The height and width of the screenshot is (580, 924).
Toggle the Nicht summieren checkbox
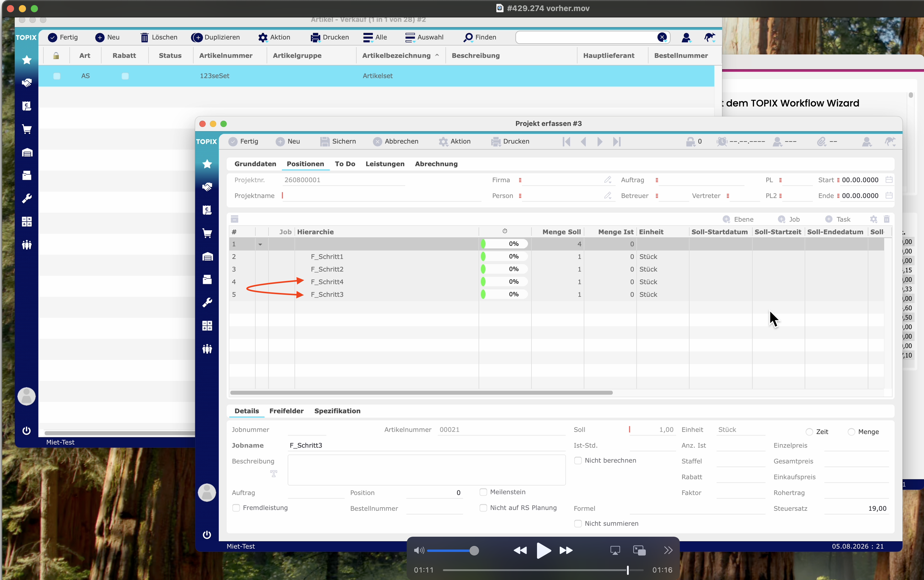578,523
